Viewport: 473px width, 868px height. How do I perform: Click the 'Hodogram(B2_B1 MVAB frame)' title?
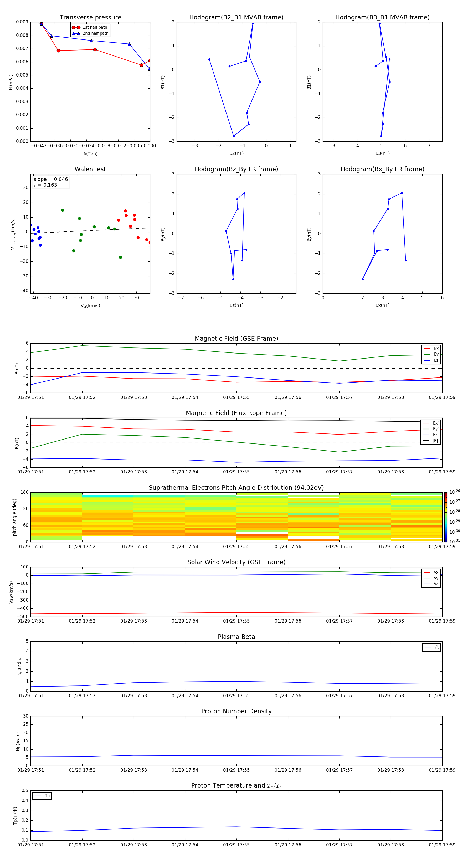(236, 18)
